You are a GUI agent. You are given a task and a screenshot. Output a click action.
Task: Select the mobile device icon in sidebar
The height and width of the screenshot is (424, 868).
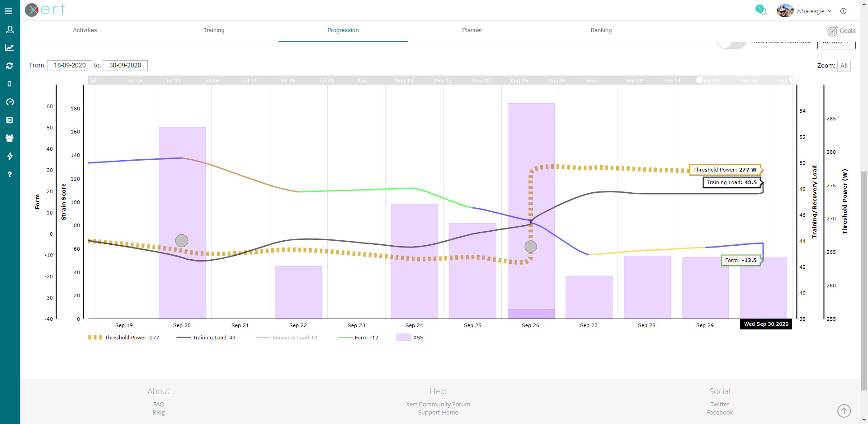[9, 84]
